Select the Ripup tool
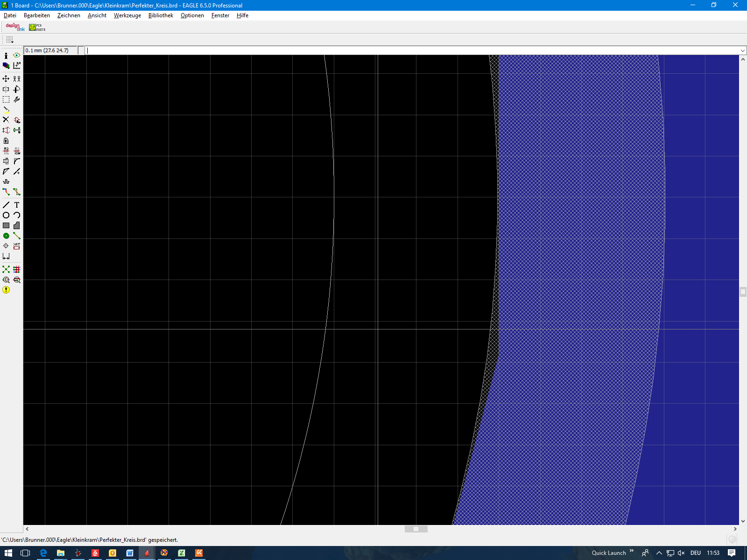The image size is (747, 560). coord(17,192)
